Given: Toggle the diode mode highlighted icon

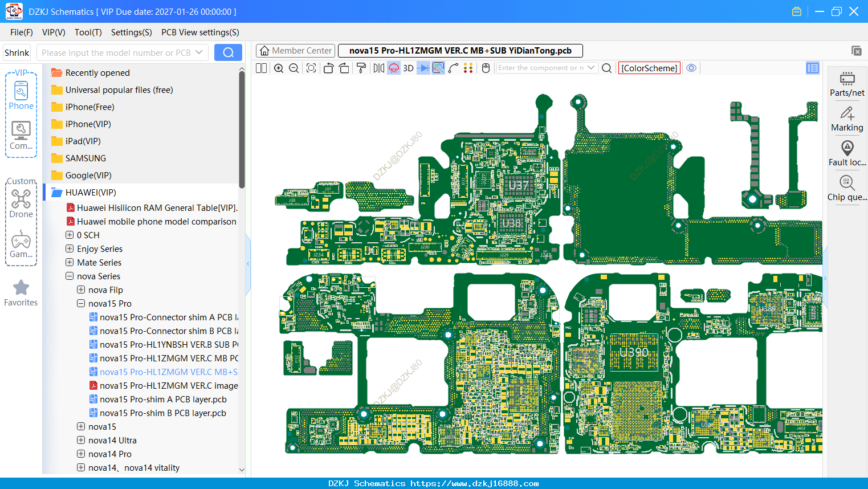Looking at the screenshot, I should [423, 68].
